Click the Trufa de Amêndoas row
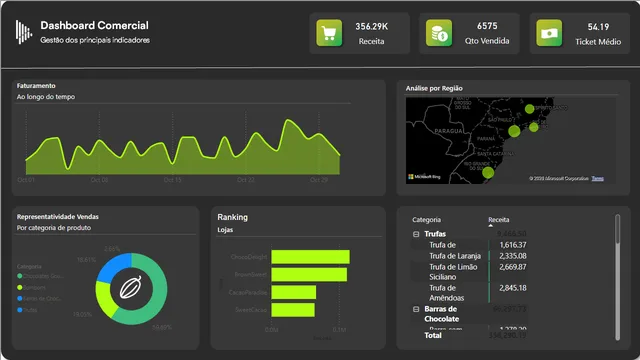 pos(469,293)
